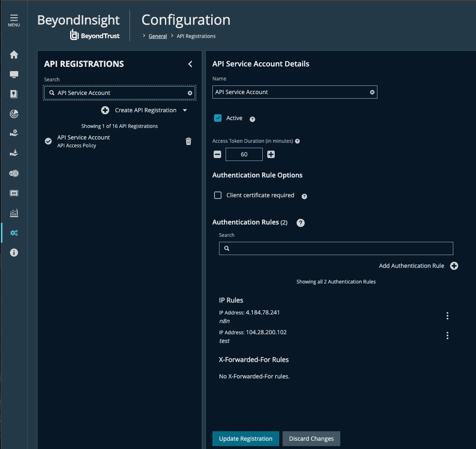
Task: Click the API Registrations breadcrumb
Action: tap(196, 36)
